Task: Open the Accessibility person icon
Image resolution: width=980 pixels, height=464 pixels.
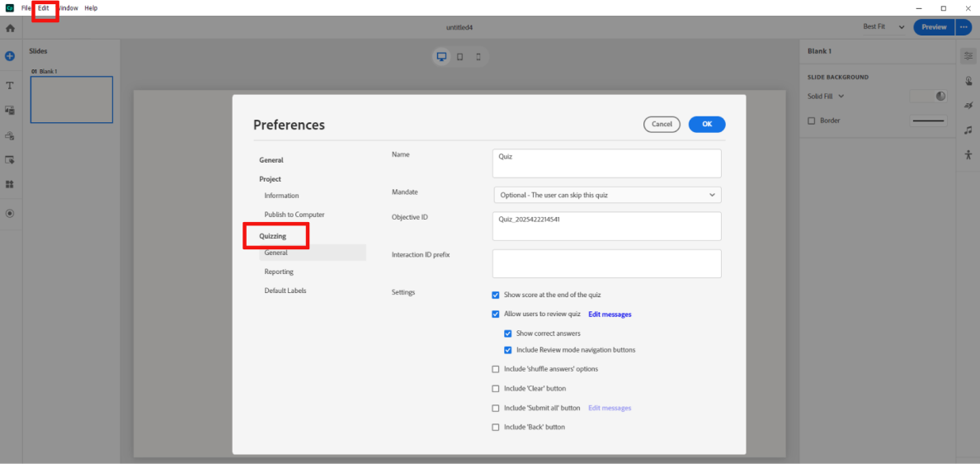Action: pyautogui.click(x=968, y=154)
